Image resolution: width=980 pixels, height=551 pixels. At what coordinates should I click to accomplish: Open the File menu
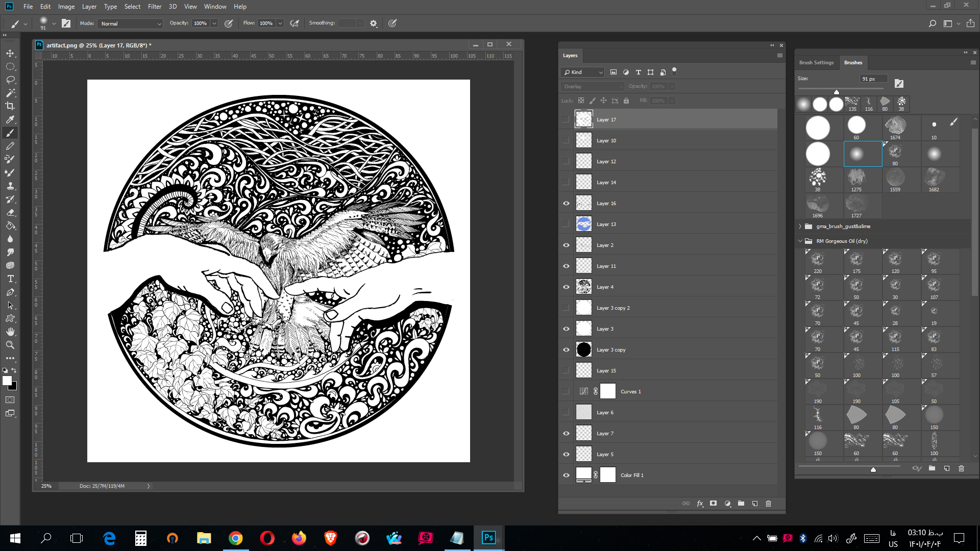(28, 7)
